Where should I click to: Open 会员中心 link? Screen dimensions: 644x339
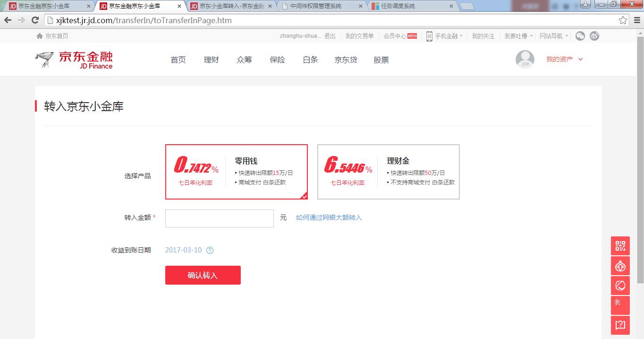point(395,36)
